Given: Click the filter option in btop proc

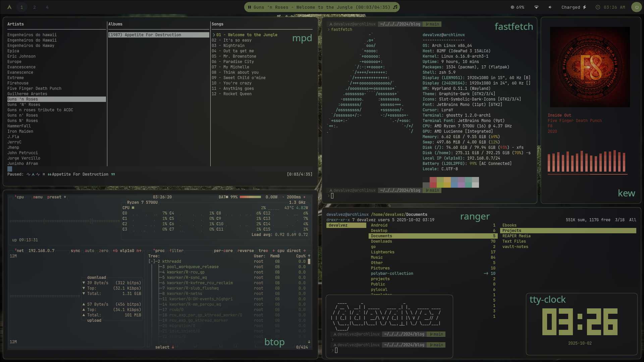Looking at the screenshot, I should [176, 251].
